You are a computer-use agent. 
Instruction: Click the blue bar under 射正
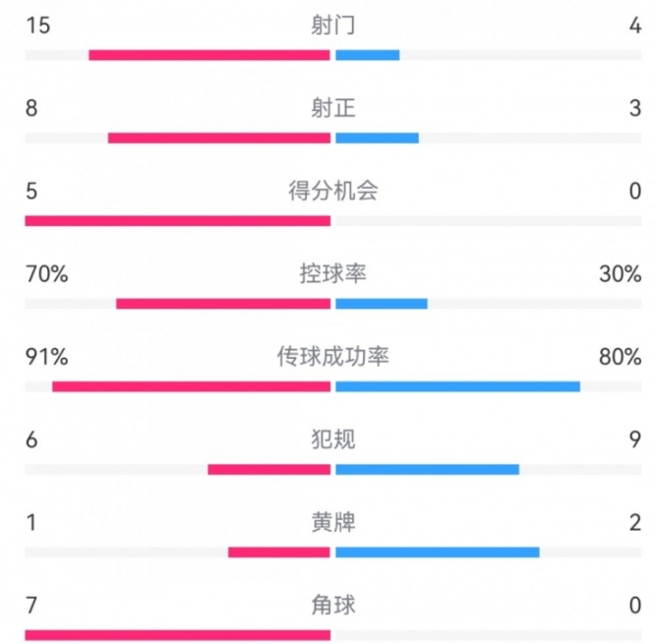click(377, 138)
